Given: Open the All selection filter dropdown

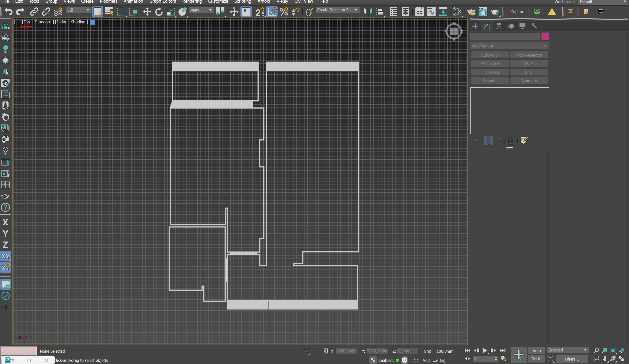Looking at the screenshot, I should click(x=78, y=10).
